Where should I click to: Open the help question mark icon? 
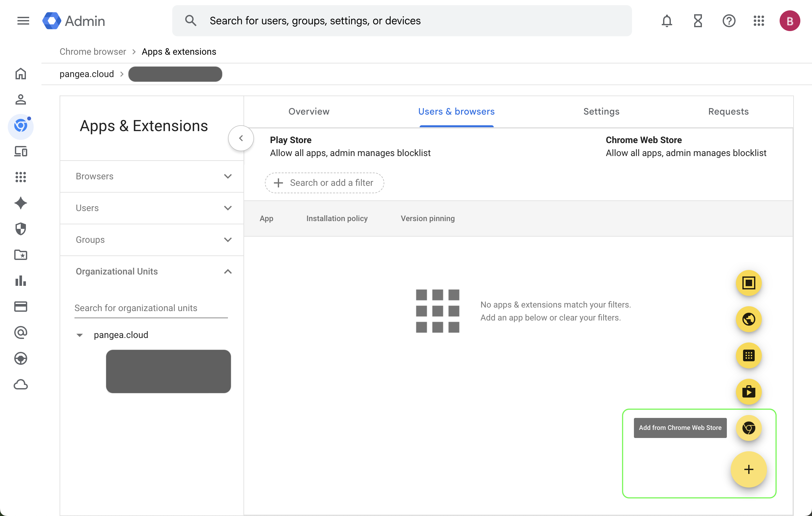pyautogui.click(x=729, y=21)
